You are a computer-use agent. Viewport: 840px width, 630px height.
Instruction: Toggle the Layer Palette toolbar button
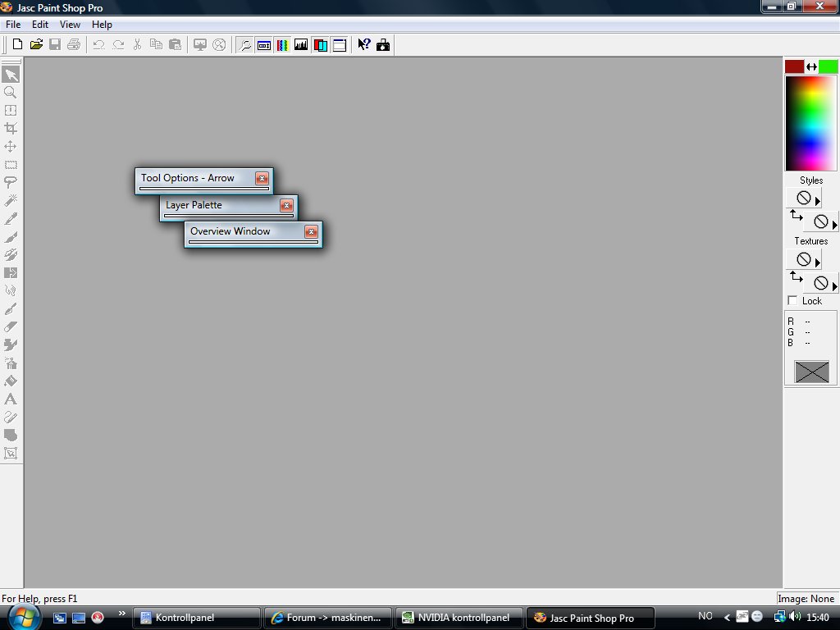pos(321,44)
